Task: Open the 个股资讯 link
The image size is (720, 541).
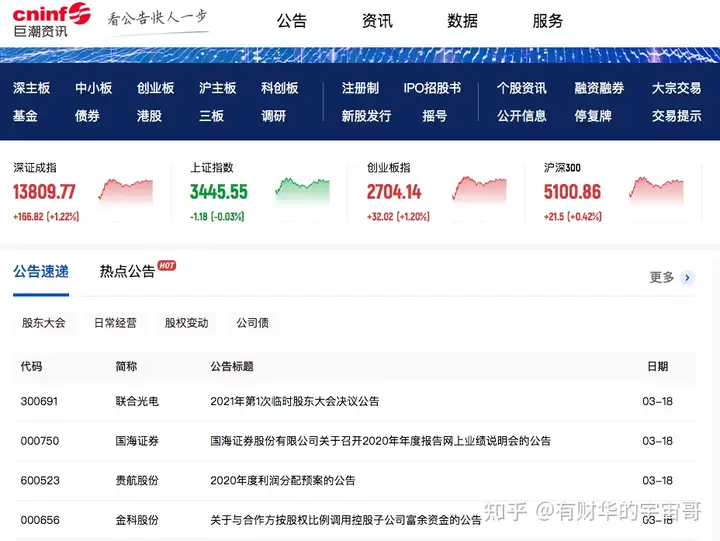Action: 522,88
